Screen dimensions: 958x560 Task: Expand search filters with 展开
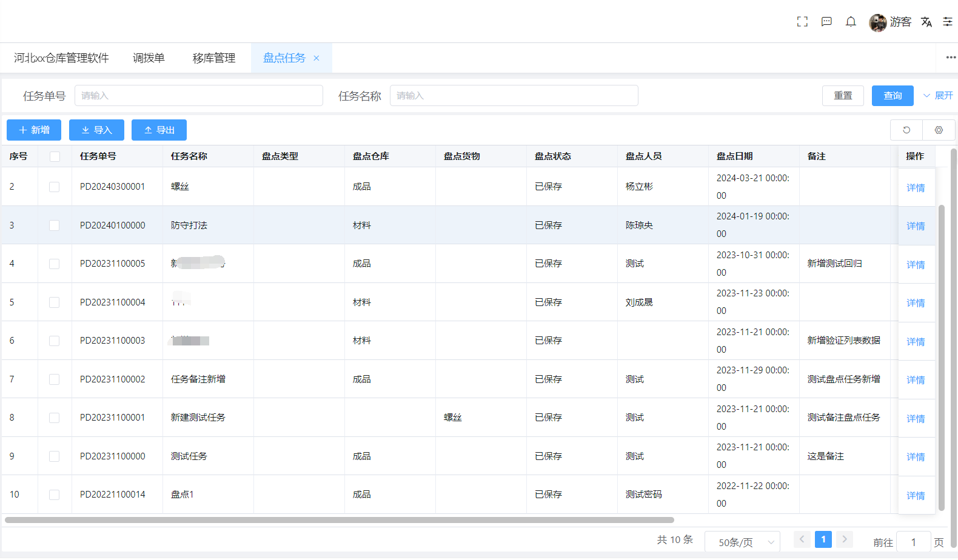click(x=938, y=96)
